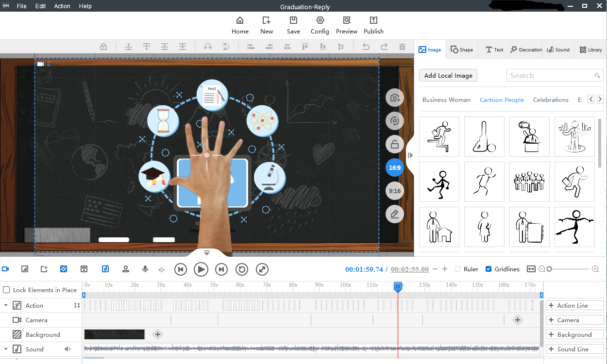The width and height of the screenshot is (607, 364).
Task: Expand Action track height arrows
Action: 77,305
